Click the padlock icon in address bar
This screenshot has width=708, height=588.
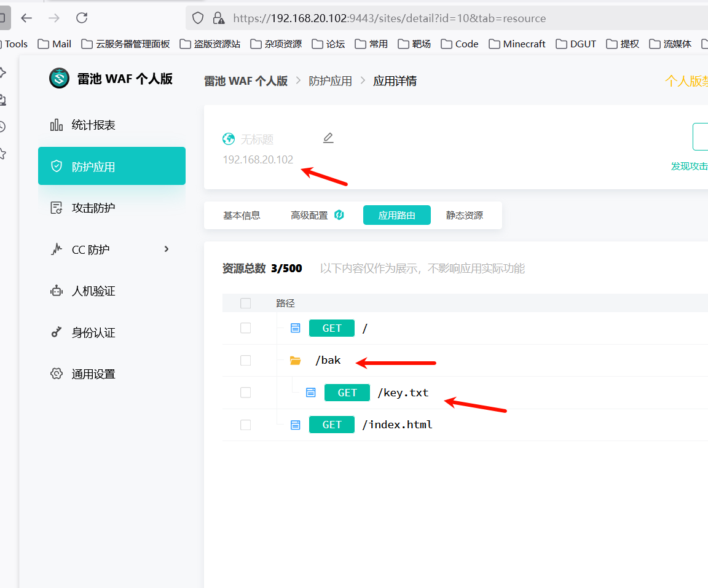(217, 18)
